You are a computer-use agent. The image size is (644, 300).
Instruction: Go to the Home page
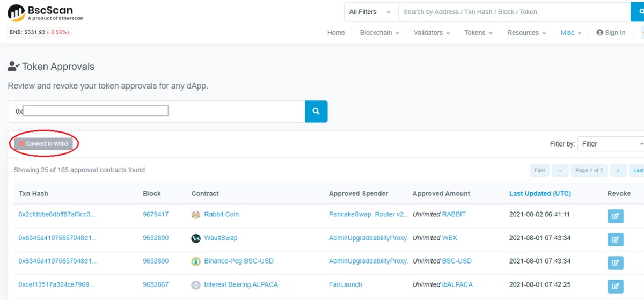pyautogui.click(x=336, y=33)
